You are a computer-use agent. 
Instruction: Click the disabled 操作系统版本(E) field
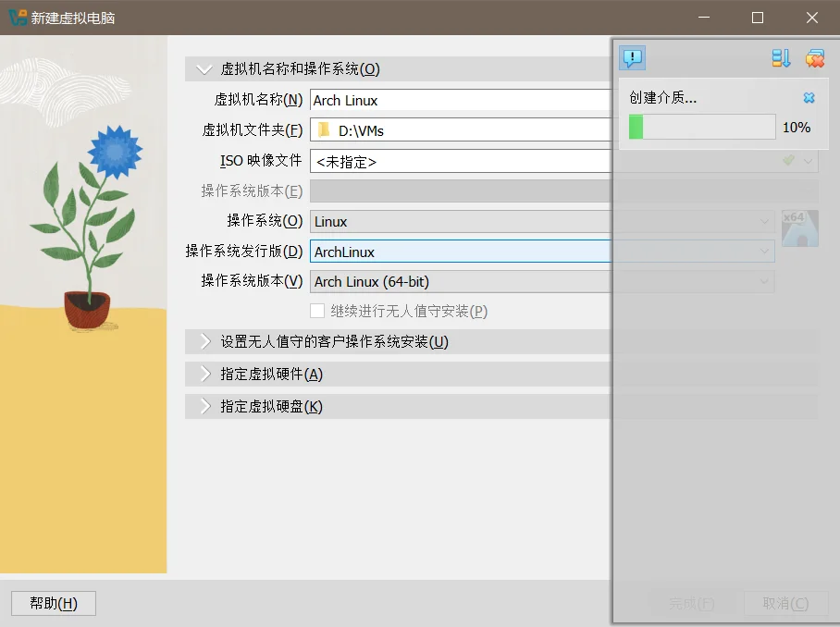tap(564, 191)
